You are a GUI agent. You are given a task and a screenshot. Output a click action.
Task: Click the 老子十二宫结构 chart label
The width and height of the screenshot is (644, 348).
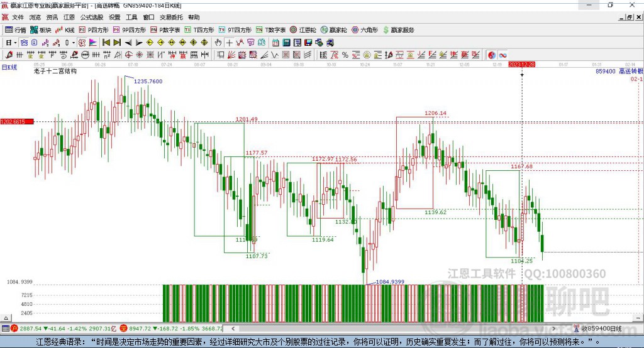click(x=55, y=71)
